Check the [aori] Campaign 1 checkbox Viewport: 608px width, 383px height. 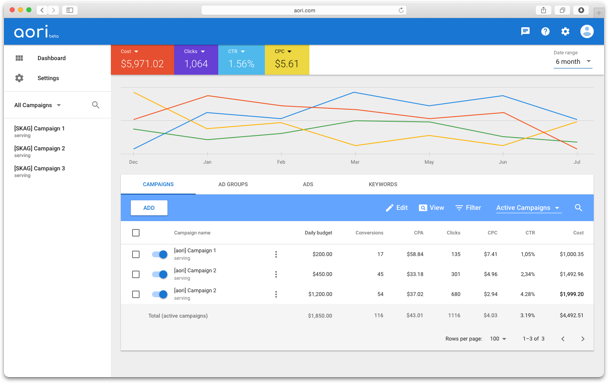(x=136, y=254)
